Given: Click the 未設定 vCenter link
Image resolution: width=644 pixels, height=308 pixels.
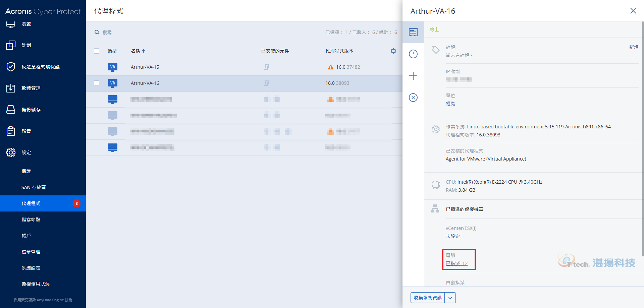Looking at the screenshot, I should (453, 236).
